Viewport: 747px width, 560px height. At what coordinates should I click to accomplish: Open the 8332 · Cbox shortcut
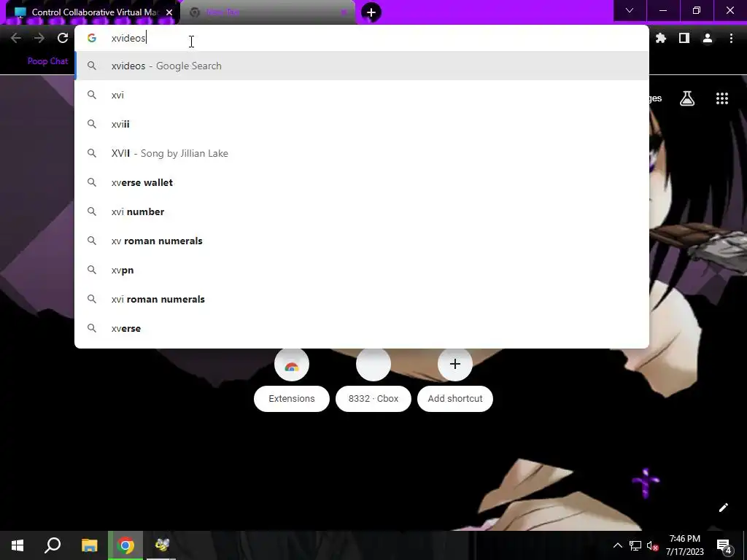[x=373, y=379]
